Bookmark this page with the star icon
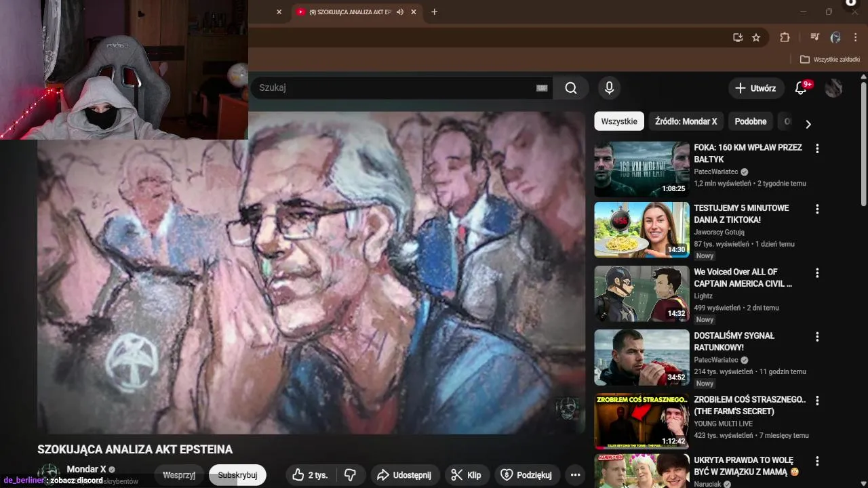The height and width of the screenshot is (488, 868). point(756,37)
